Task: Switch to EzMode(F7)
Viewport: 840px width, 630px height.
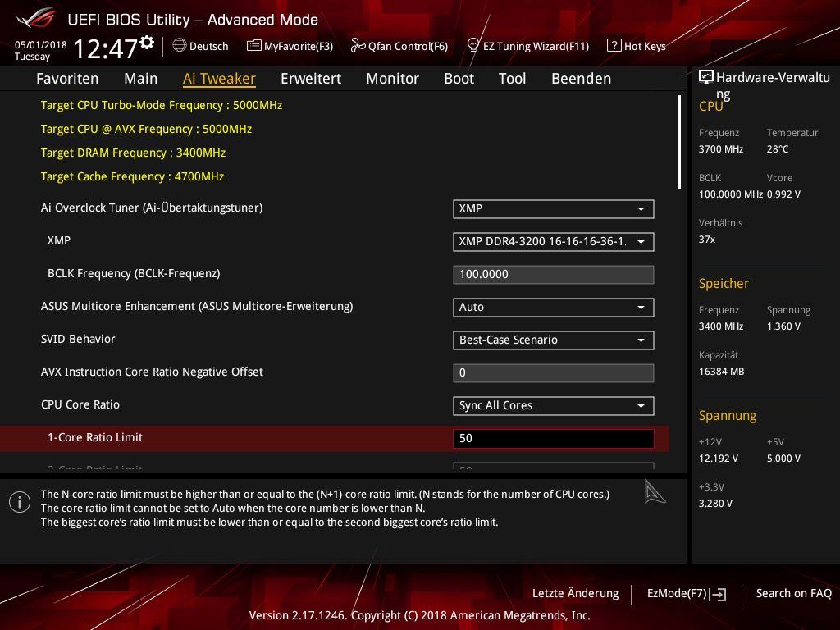Action: [x=687, y=594]
